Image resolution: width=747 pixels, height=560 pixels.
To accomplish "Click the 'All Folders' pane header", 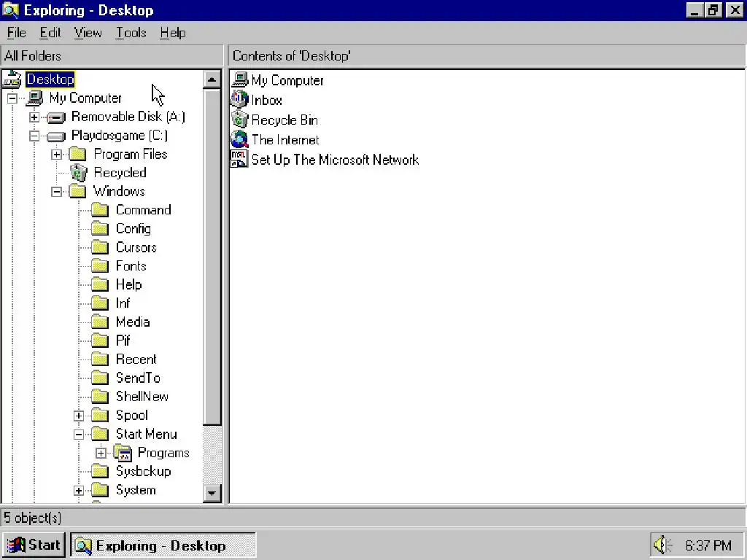I will pyautogui.click(x=112, y=55).
